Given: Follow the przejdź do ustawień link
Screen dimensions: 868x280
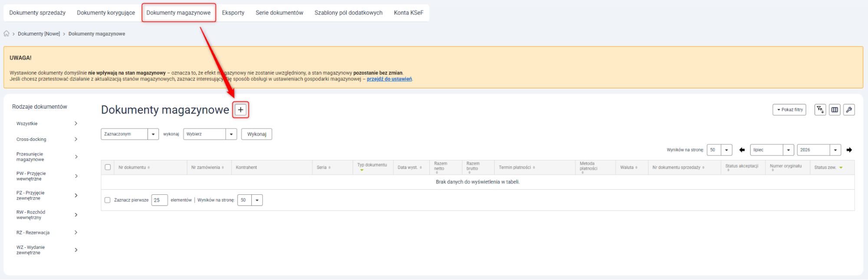Looking at the screenshot, I should pyautogui.click(x=389, y=79).
